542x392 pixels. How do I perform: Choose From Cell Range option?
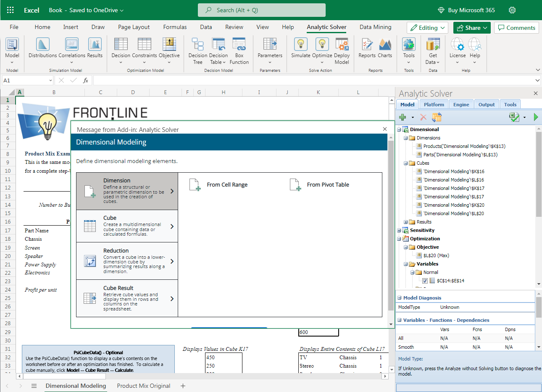pos(227,184)
